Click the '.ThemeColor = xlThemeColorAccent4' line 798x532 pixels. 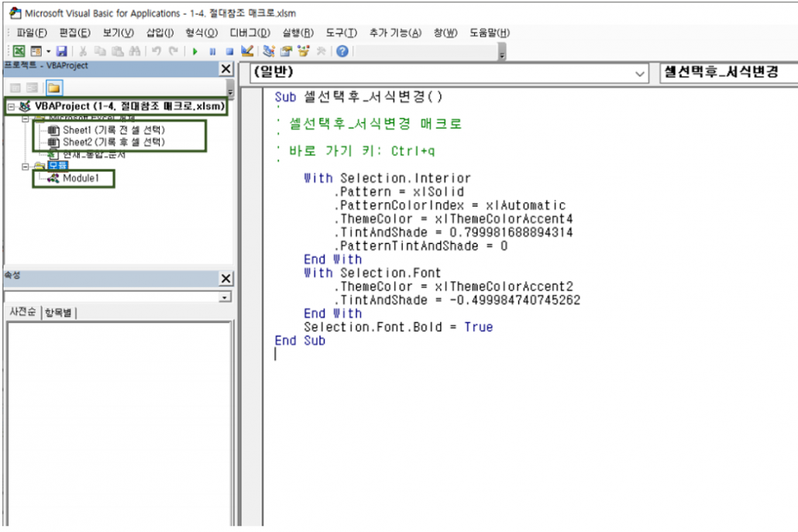(453, 218)
